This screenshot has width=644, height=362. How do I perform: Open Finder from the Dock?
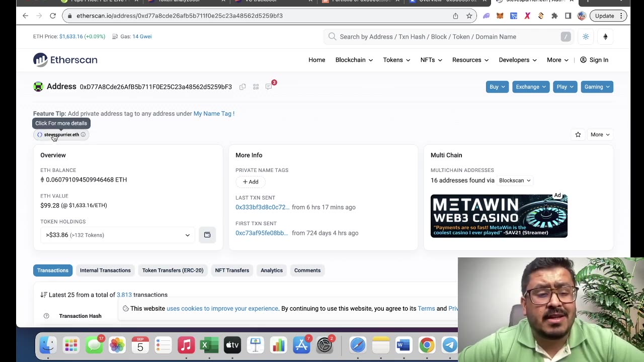[48, 345]
